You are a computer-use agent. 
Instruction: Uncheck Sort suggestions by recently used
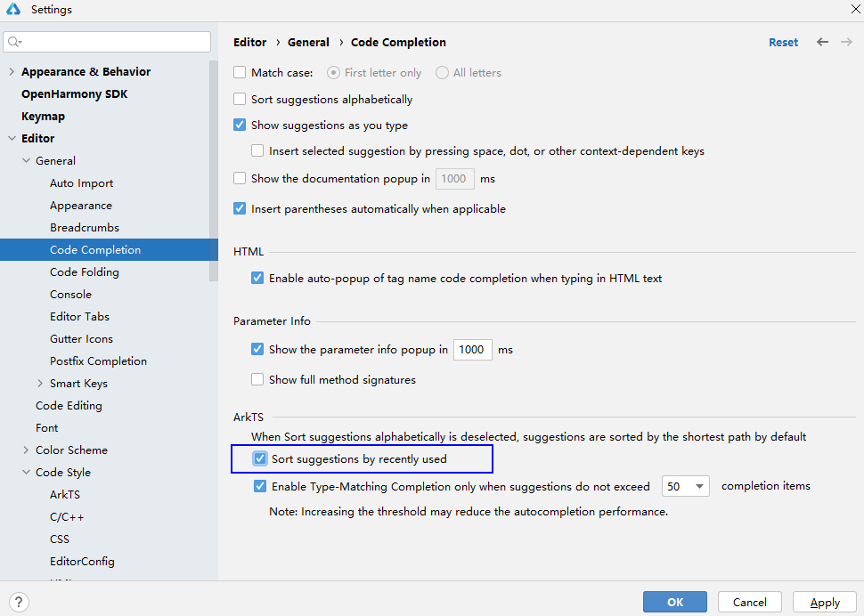tap(260, 459)
